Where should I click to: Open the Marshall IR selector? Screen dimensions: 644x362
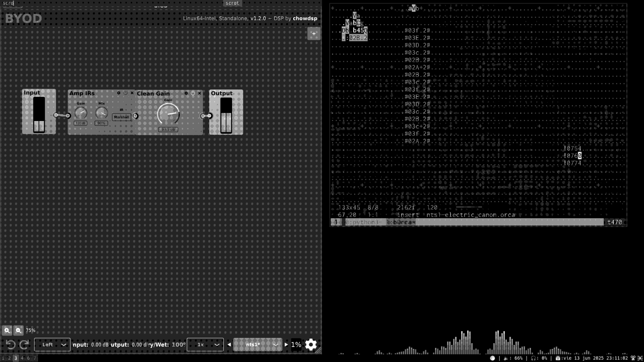click(121, 117)
